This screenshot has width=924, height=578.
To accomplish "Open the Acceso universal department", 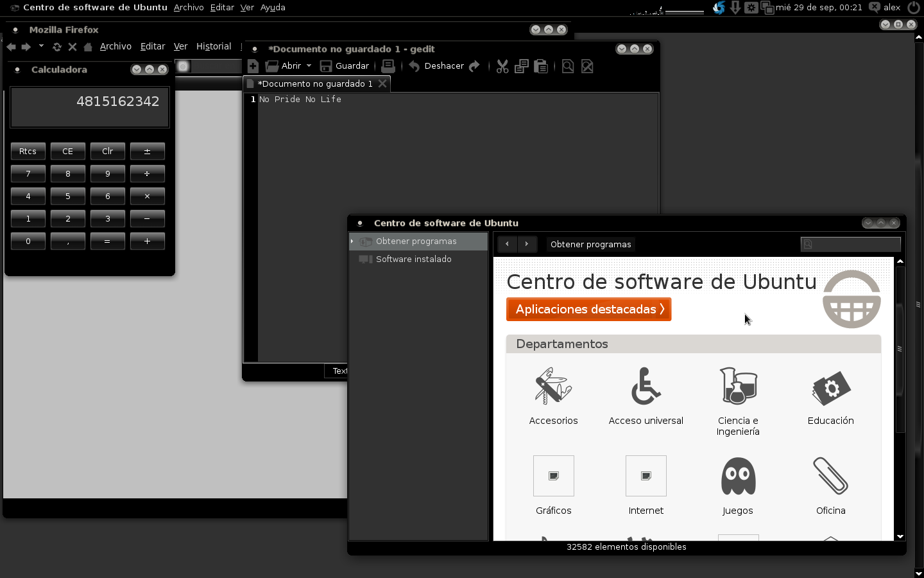I will [x=646, y=396].
